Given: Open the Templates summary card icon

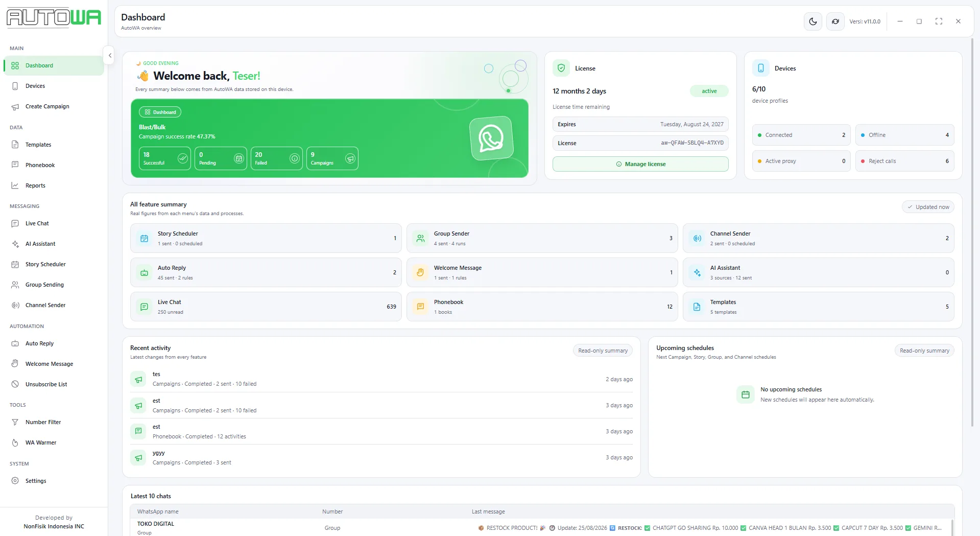Looking at the screenshot, I should [697, 307].
